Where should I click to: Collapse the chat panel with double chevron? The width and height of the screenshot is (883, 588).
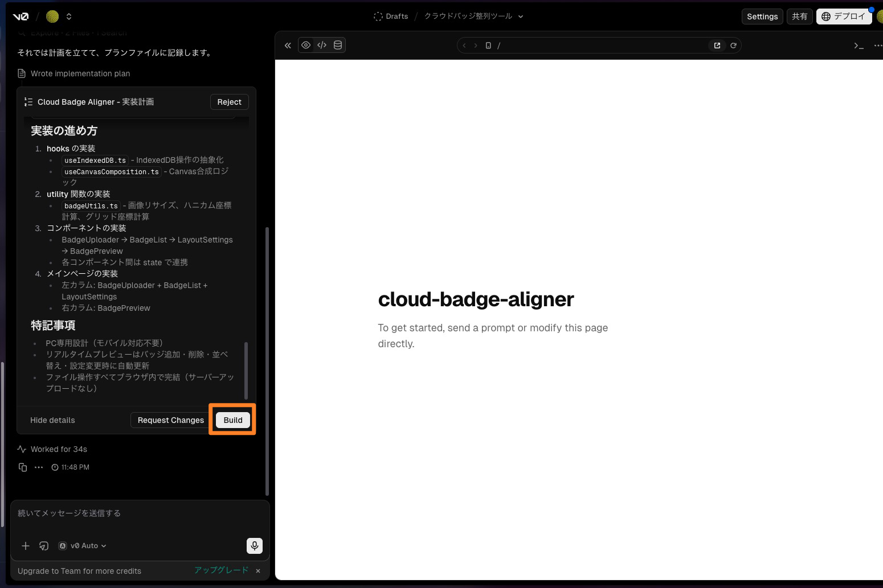(288, 46)
